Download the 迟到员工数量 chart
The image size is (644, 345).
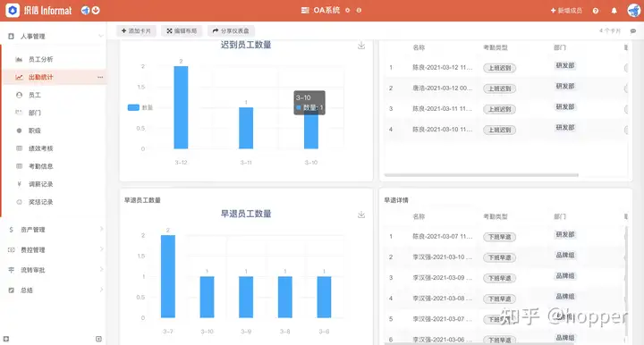pyautogui.click(x=361, y=46)
